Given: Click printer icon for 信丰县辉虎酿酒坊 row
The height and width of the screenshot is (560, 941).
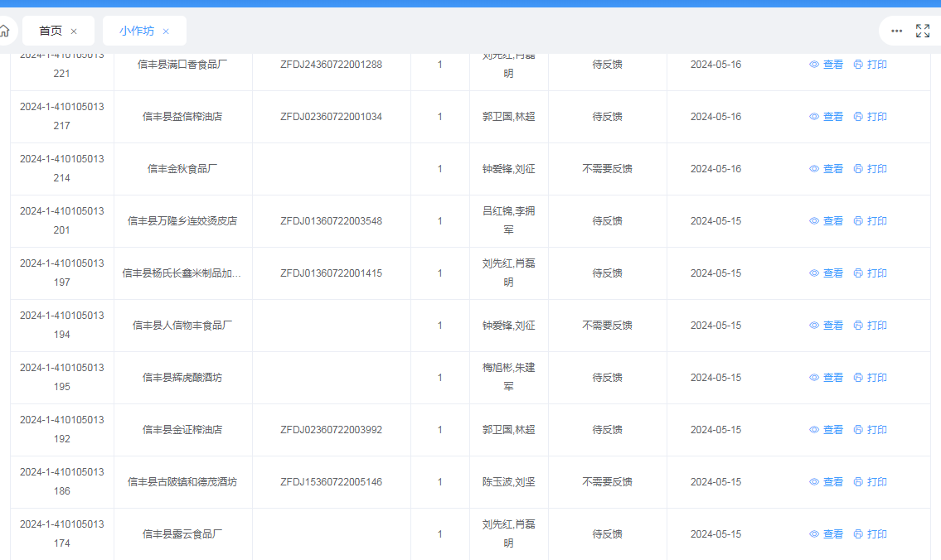Looking at the screenshot, I should coord(858,378).
